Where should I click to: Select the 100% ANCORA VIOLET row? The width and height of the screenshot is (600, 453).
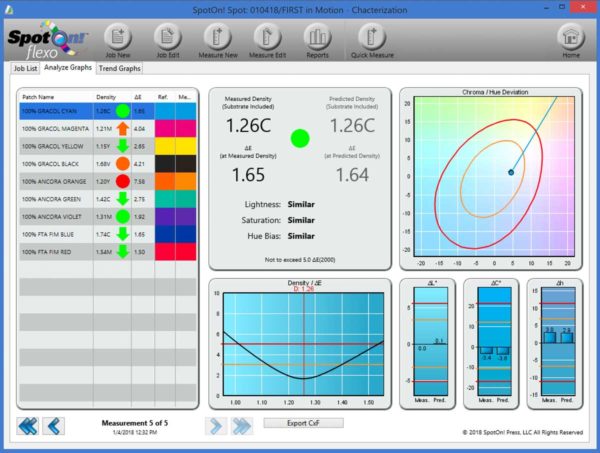[108, 217]
